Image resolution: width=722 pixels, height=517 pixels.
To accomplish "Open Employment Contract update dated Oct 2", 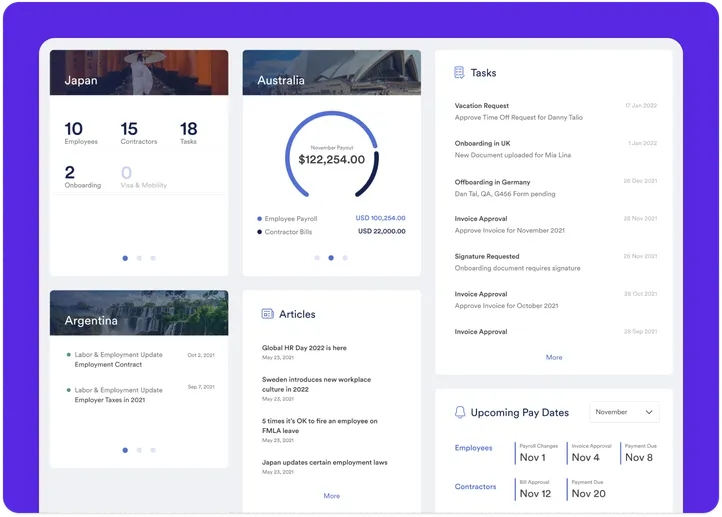I will (x=140, y=360).
